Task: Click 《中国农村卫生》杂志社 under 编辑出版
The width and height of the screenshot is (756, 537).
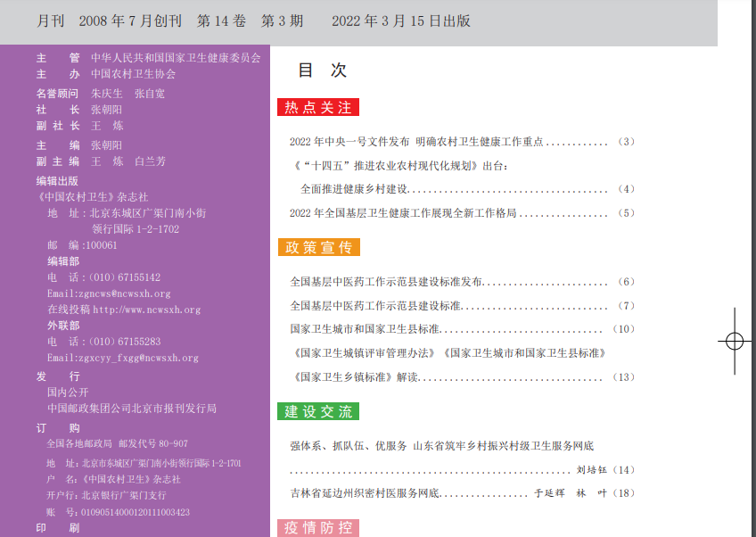Action: (x=92, y=197)
